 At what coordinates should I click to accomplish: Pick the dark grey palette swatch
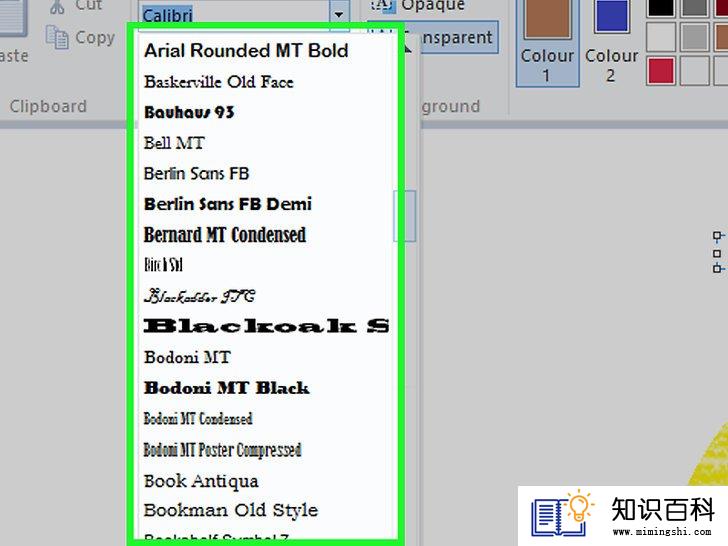click(x=695, y=7)
